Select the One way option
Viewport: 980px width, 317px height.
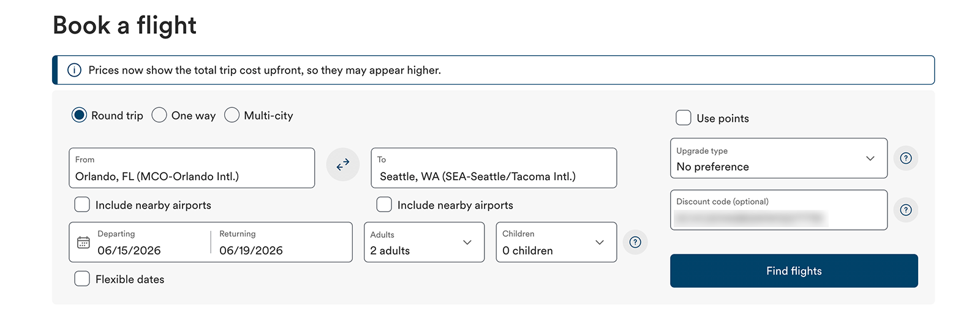click(x=159, y=115)
